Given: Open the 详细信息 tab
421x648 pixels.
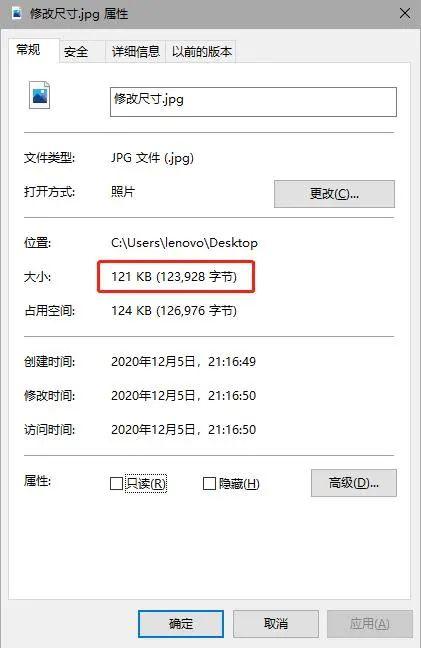Looking at the screenshot, I should tap(136, 52).
